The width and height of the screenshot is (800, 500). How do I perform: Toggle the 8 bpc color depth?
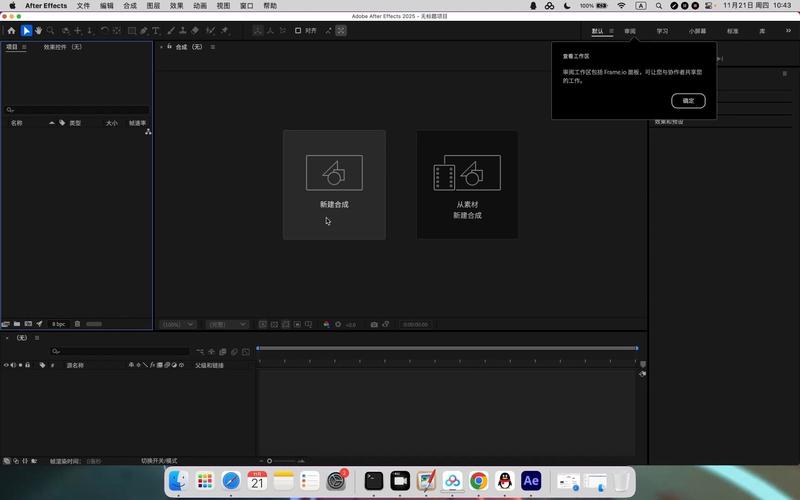click(x=59, y=324)
